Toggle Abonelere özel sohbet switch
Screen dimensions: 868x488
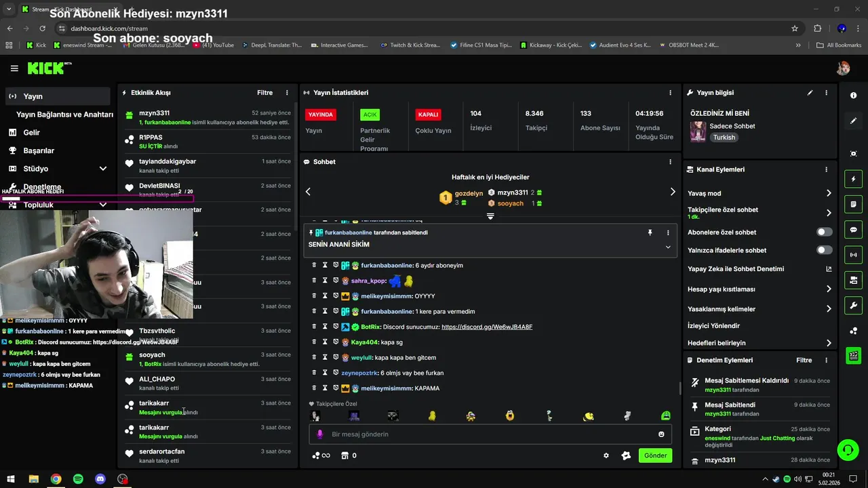[825, 232]
